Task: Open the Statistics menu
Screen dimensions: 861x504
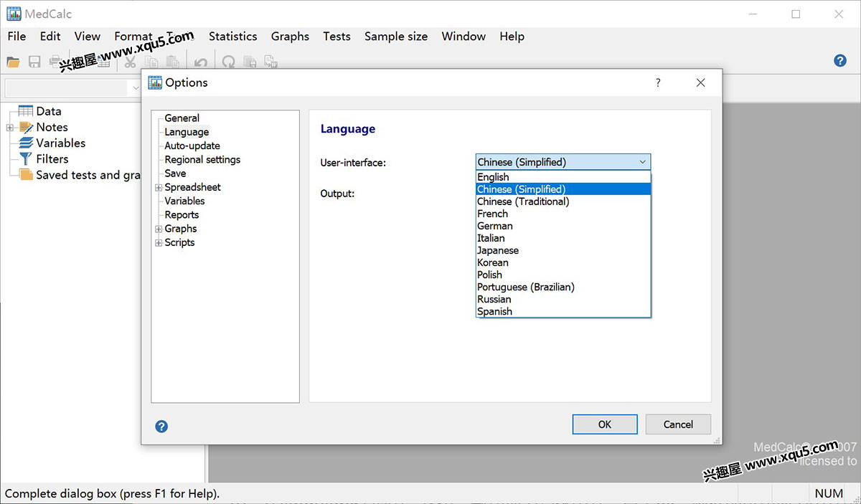Action: click(232, 37)
